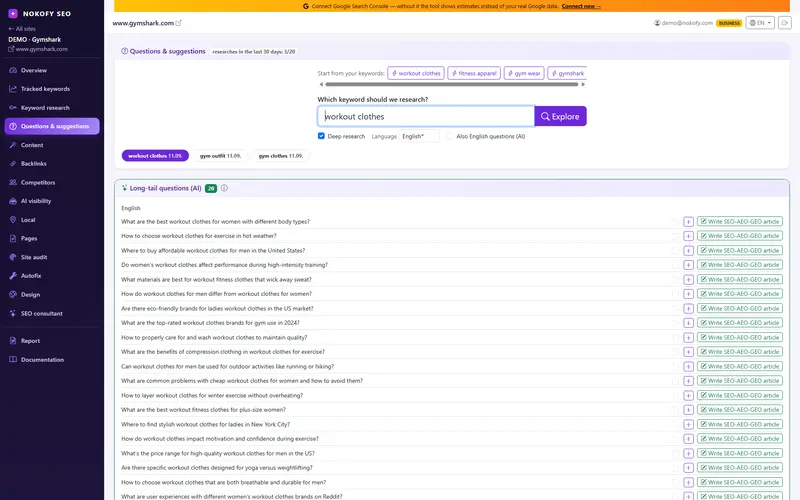Click the Explore button
The image size is (800, 500).
click(x=560, y=116)
